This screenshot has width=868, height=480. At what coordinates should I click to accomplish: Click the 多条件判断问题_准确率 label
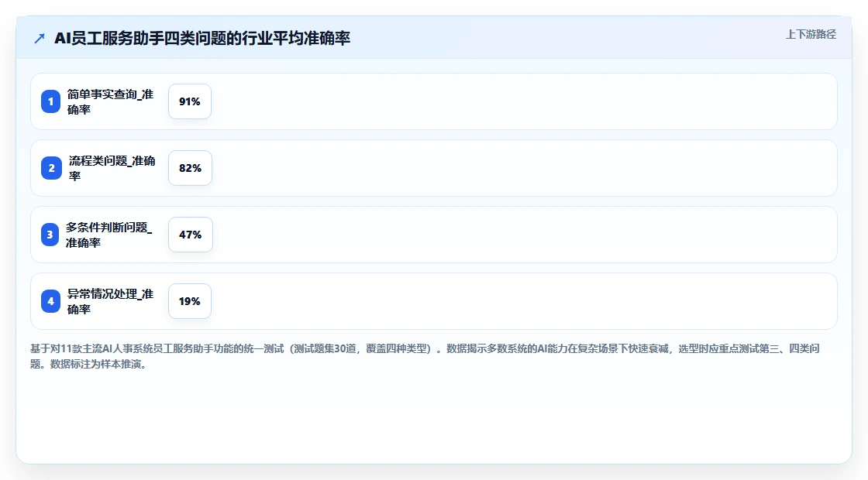click(109, 235)
